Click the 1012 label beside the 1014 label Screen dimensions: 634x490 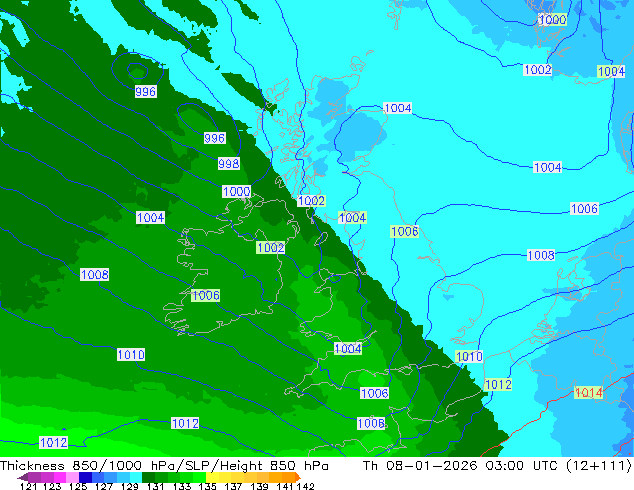click(498, 384)
